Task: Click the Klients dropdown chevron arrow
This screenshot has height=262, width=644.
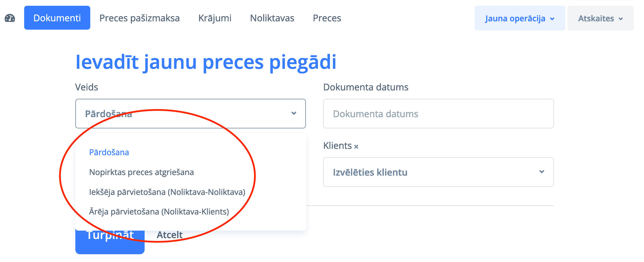Action: [x=542, y=172]
